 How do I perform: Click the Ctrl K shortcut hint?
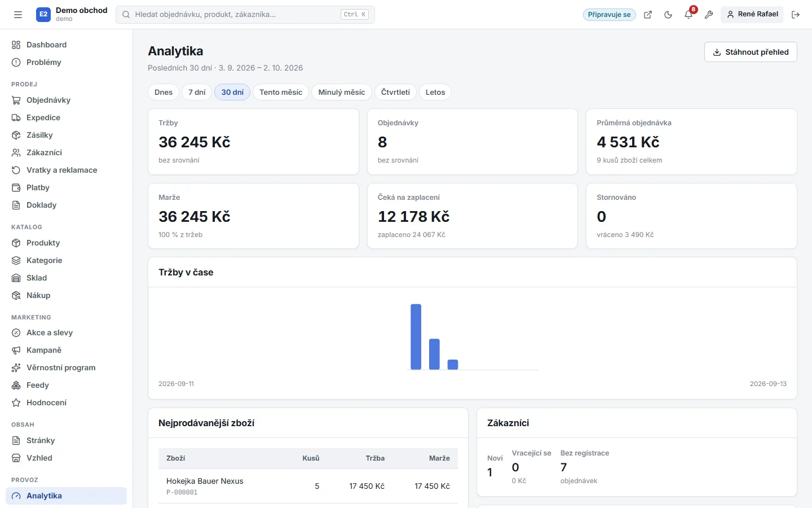coord(355,15)
